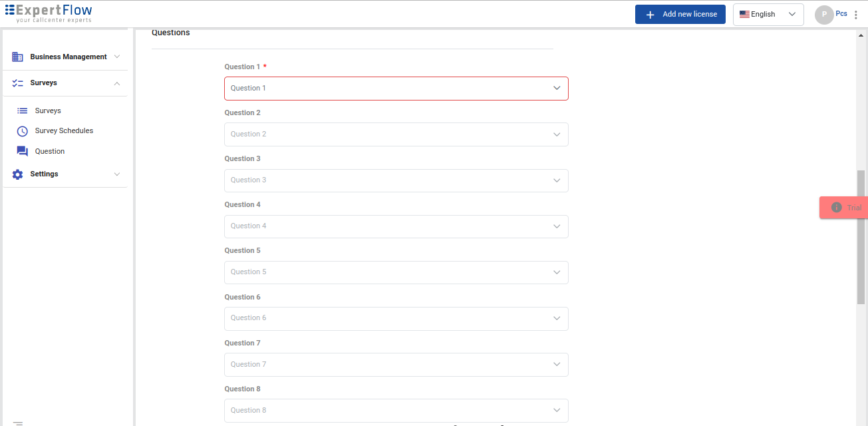
Task: Click the Surveys checklist icon
Action: click(17, 83)
